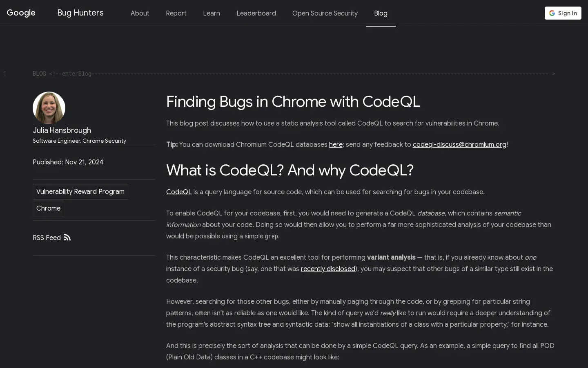Open the Bug Hunters home link
588x368 pixels.
pos(80,13)
